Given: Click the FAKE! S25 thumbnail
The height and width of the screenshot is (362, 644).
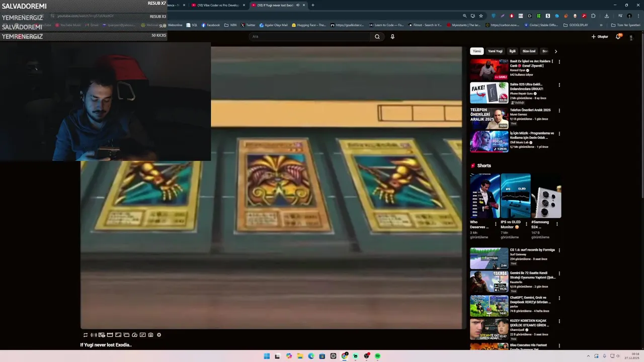Looking at the screenshot, I should coord(489,93).
